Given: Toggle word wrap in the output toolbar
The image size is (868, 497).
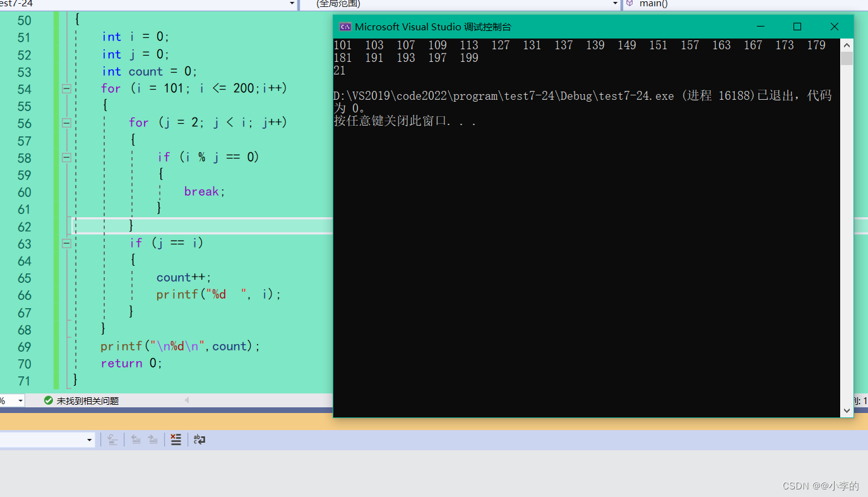Looking at the screenshot, I should pyautogui.click(x=199, y=440).
